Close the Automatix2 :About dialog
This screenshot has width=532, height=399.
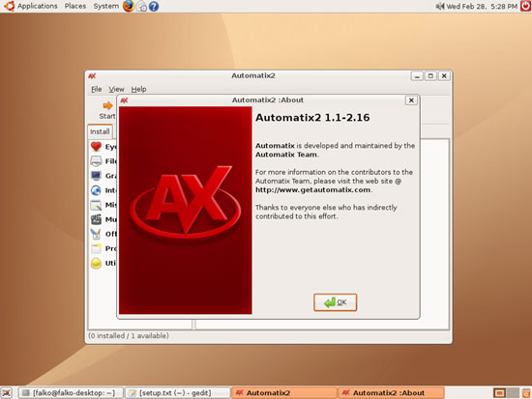click(411, 100)
